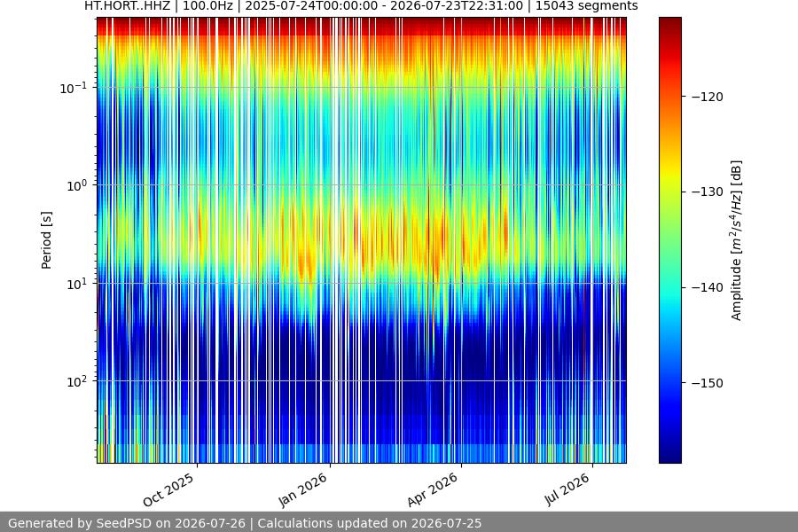This screenshot has width=798, height=532.
Task: Click the 10^0 period tick label
Action: point(77,186)
